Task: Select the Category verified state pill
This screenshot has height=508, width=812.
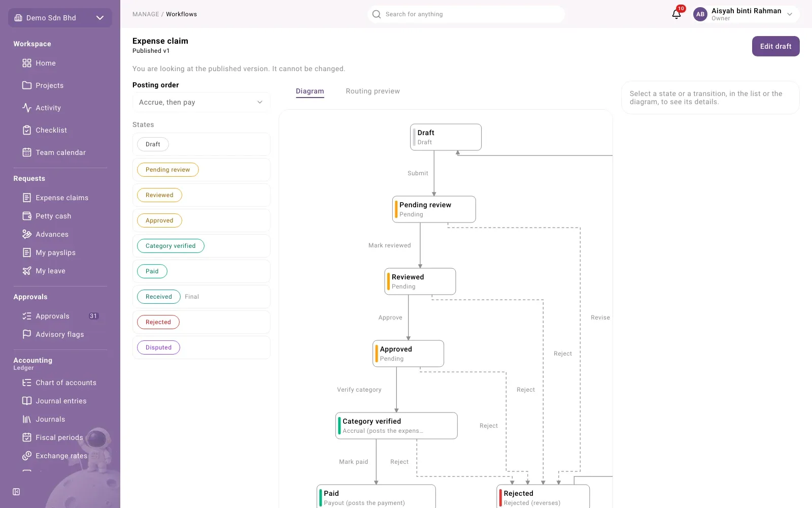Action: click(171, 246)
